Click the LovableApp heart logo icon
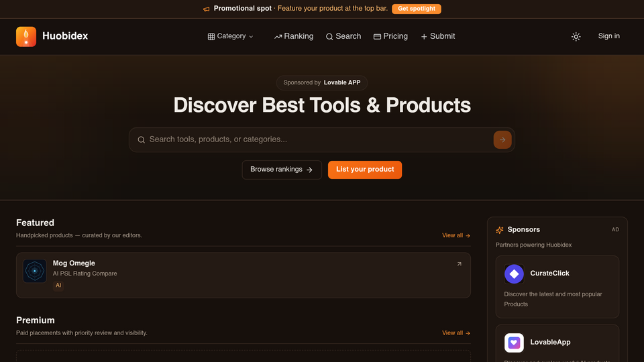644x362 pixels. 514,343
